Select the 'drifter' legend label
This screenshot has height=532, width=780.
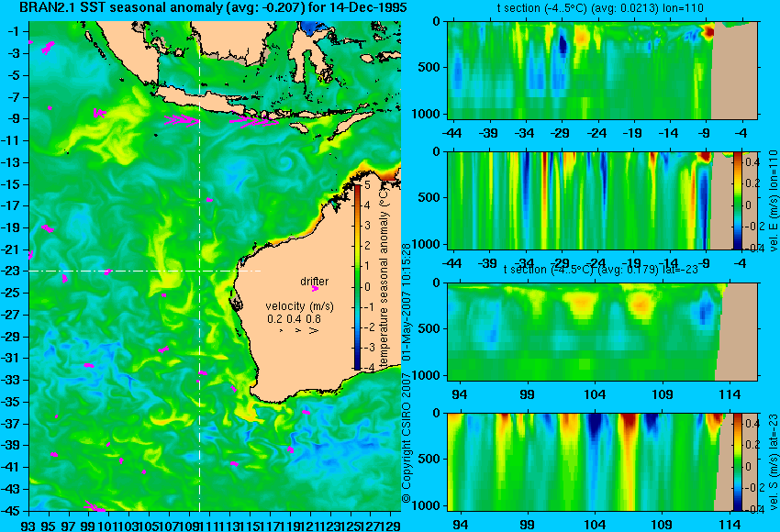(315, 281)
